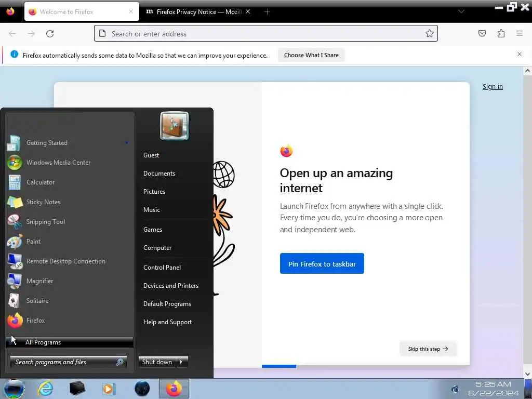The height and width of the screenshot is (399, 532).
Task: Launch Firefox from Start menu list
Action: pos(70,320)
